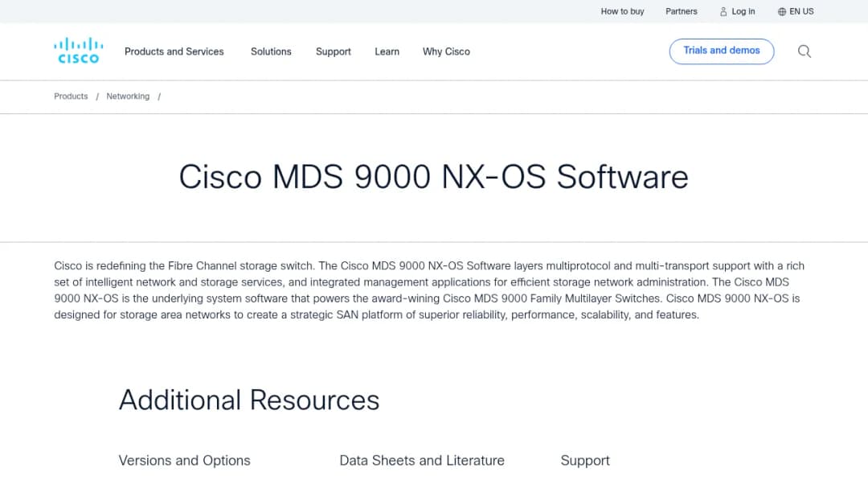The image size is (868, 489).
Task: Click the user icon beside Log in
Action: [723, 11]
